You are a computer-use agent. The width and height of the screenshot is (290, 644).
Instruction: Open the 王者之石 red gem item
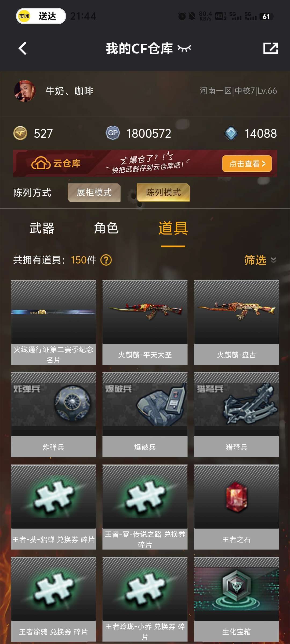coord(237,497)
